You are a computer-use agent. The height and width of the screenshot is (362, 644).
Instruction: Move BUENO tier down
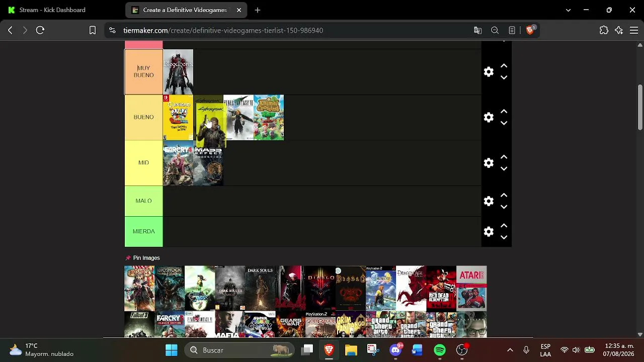504,123
